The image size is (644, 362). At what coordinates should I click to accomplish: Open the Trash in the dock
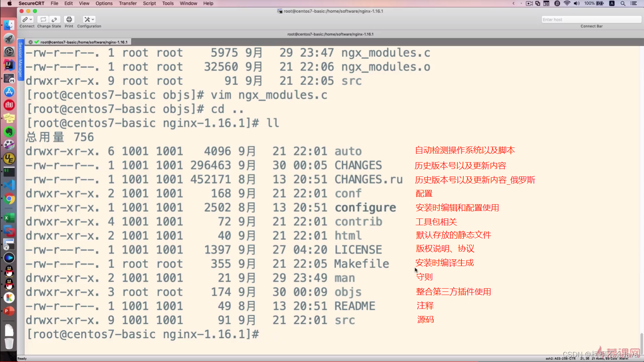9,343
